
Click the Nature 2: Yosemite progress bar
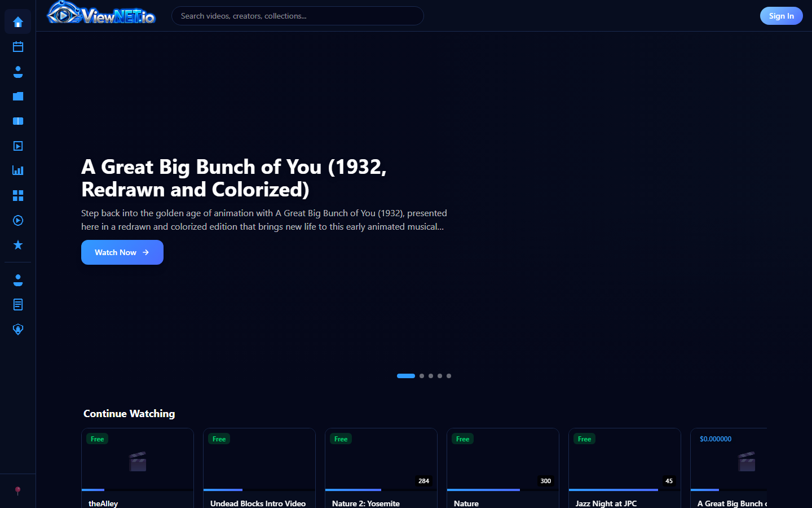(381, 490)
